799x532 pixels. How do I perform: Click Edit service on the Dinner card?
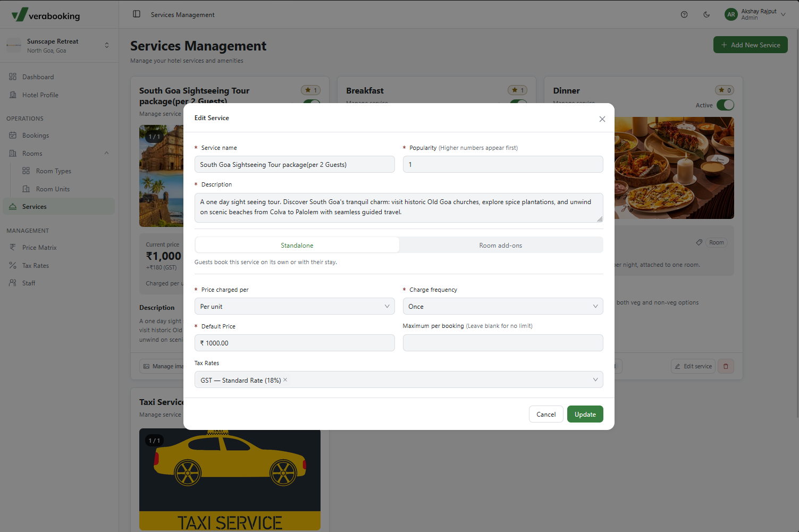click(x=693, y=366)
